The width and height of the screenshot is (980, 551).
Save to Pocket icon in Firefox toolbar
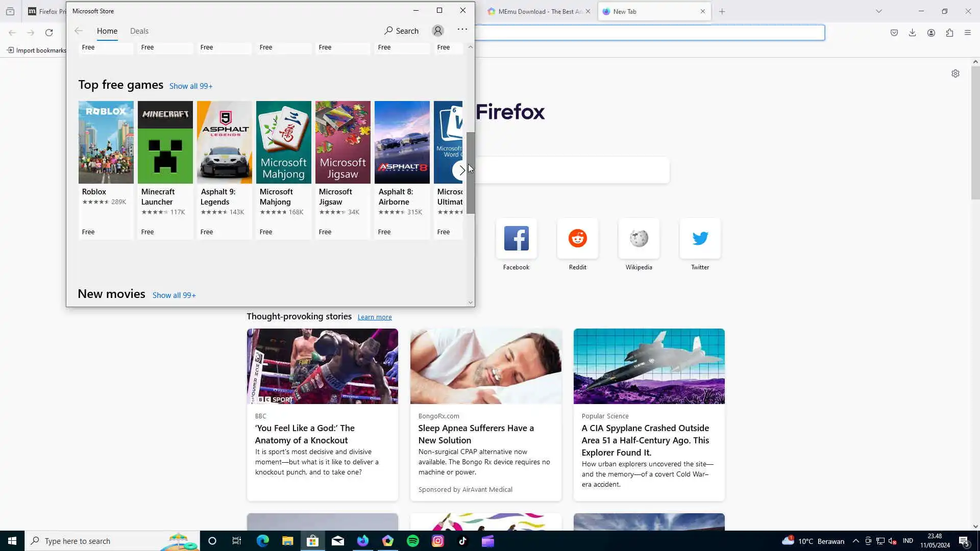coord(894,33)
